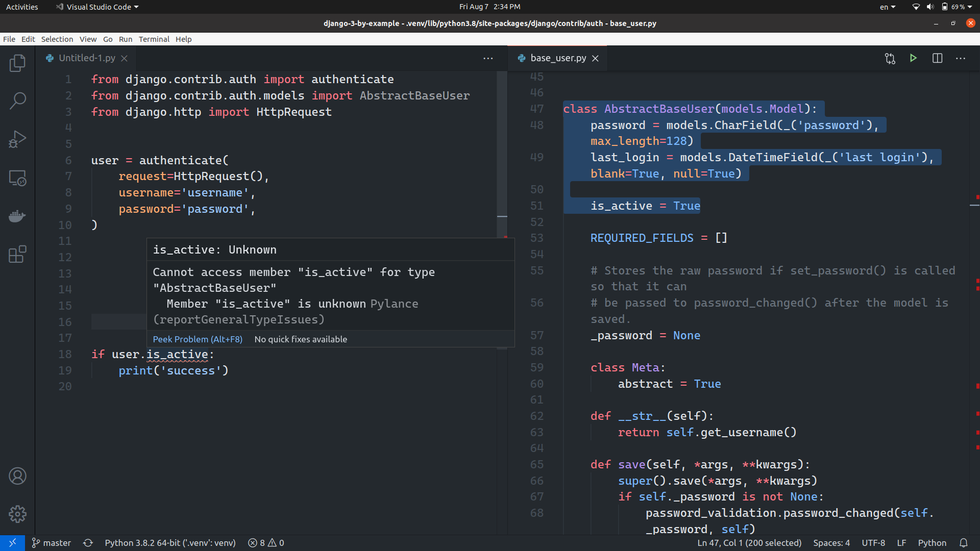Change language mode Python in status bar

tap(932, 543)
